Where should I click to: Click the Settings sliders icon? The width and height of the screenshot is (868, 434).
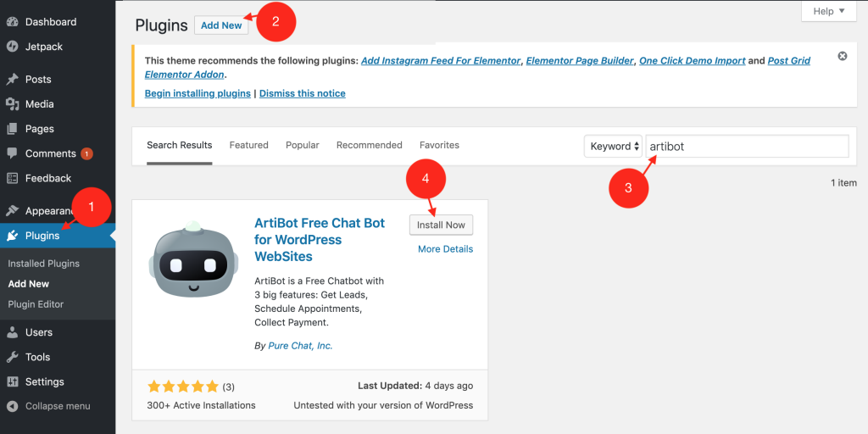click(x=12, y=382)
